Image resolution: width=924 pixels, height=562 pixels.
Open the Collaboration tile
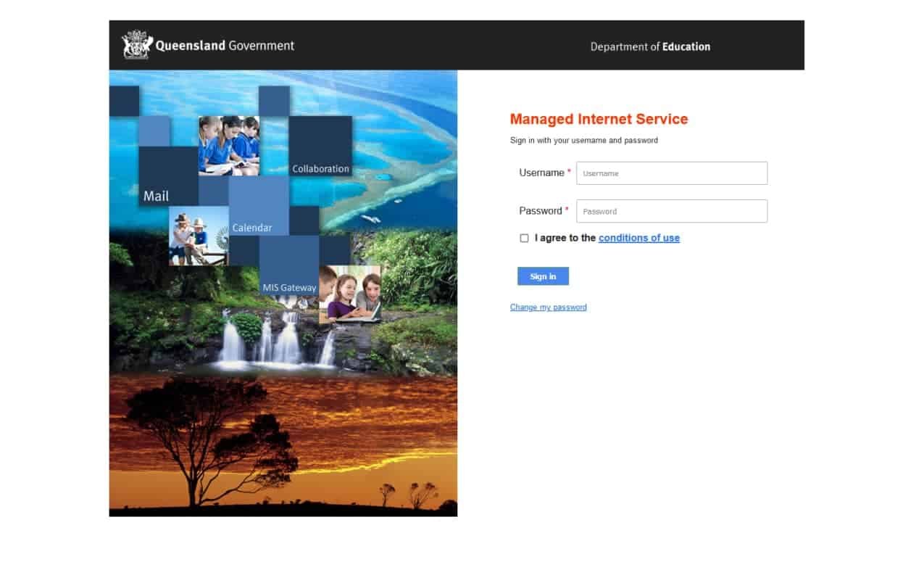click(320, 168)
